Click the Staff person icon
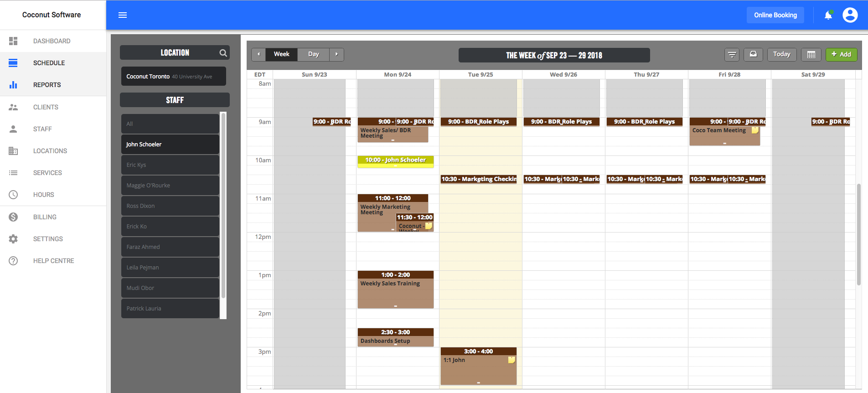The height and width of the screenshot is (393, 868). coord(13,129)
